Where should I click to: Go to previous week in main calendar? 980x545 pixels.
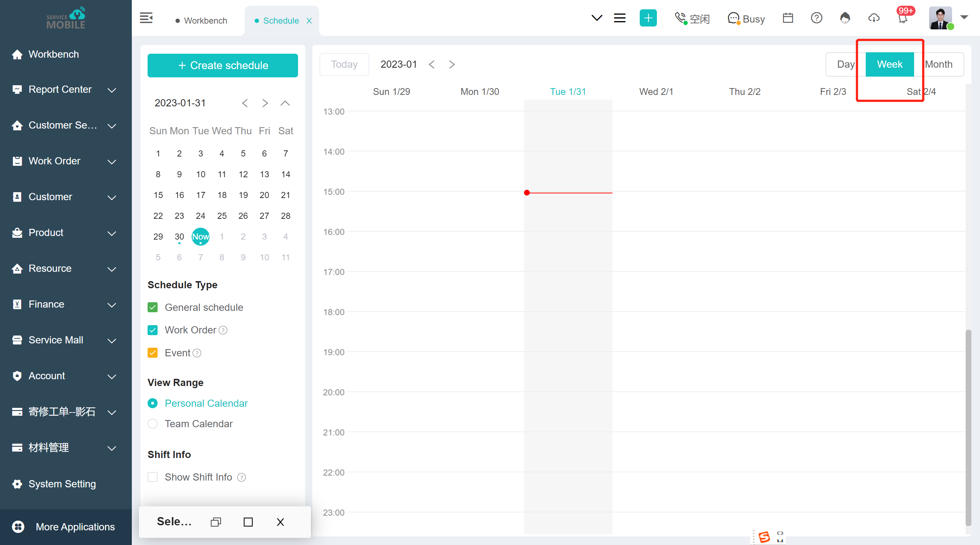(x=431, y=64)
